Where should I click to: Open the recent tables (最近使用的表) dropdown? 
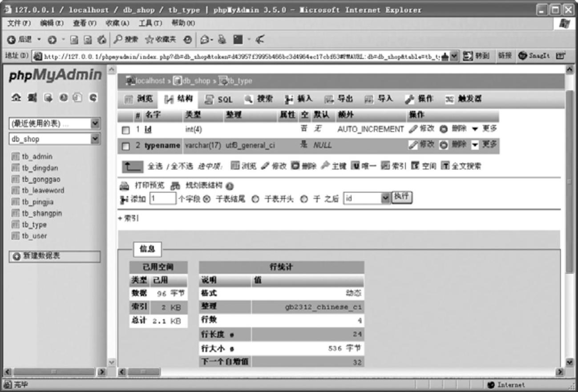[55, 123]
